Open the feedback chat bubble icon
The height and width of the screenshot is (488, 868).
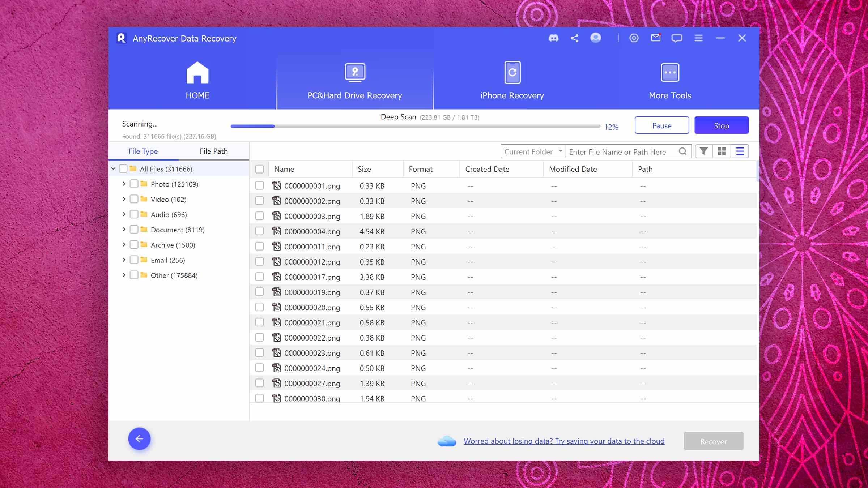click(677, 38)
